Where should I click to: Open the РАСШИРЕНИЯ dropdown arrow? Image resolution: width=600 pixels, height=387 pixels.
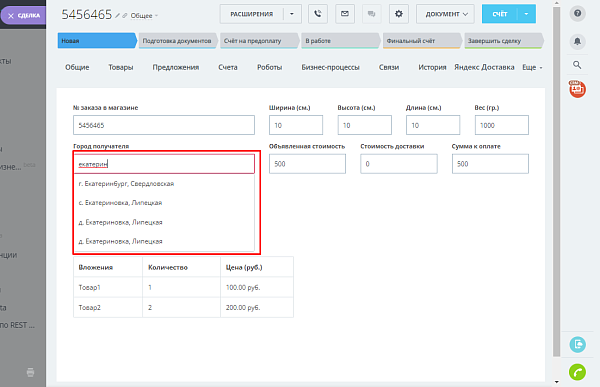click(292, 14)
